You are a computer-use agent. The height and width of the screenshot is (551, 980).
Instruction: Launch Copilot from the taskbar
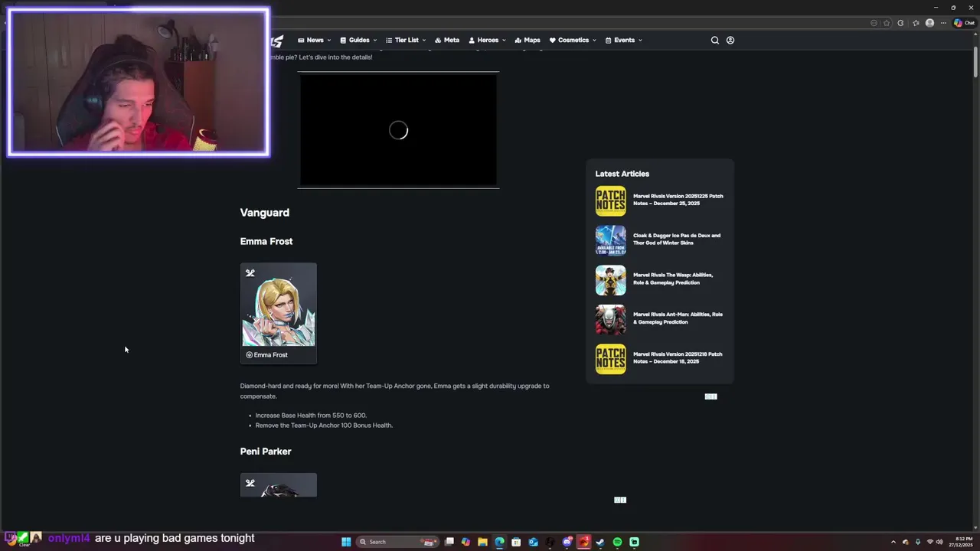tap(465, 542)
